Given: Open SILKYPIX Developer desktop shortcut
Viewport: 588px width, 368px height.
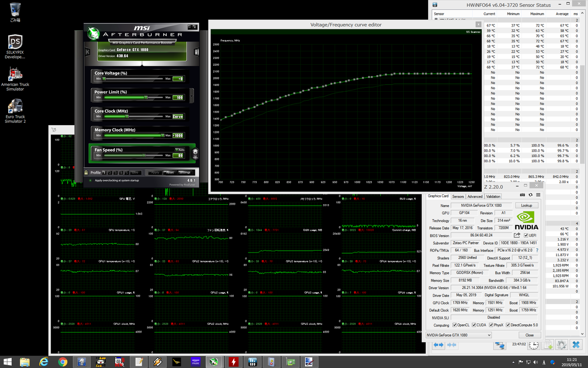Looking at the screenshot, I should 15,47.
